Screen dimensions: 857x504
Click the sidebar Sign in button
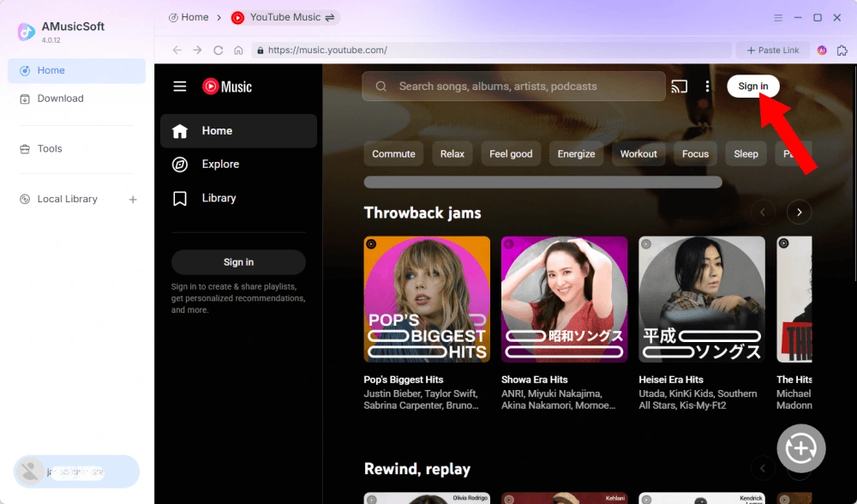[x=238, y=261]
